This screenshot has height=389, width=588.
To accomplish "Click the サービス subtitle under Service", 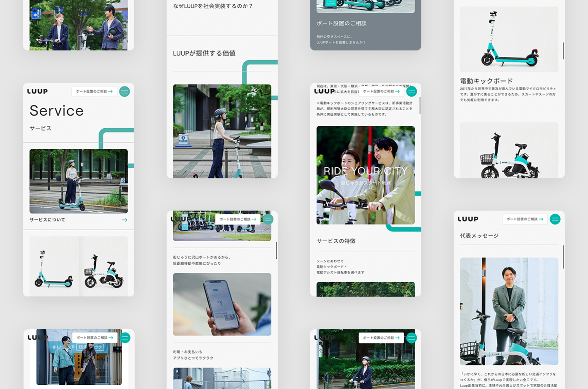I will (x=40, y=128).
